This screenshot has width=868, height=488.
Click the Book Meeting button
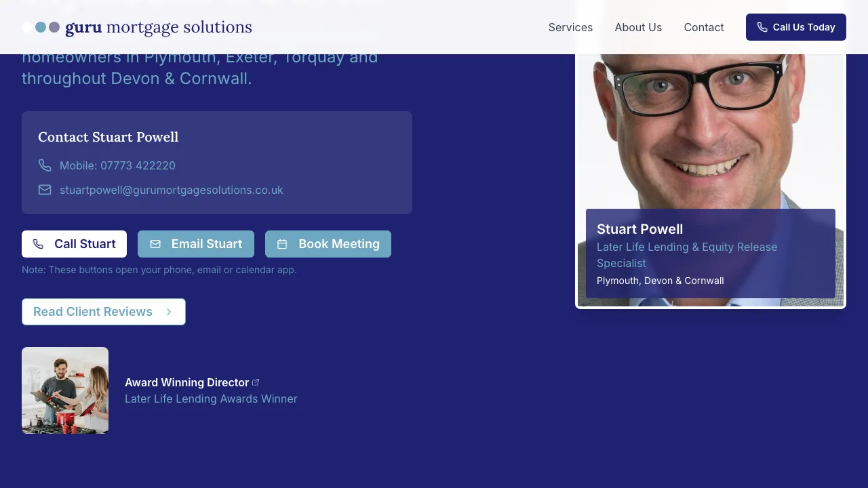pyautogui.click(x=328, y=244)
